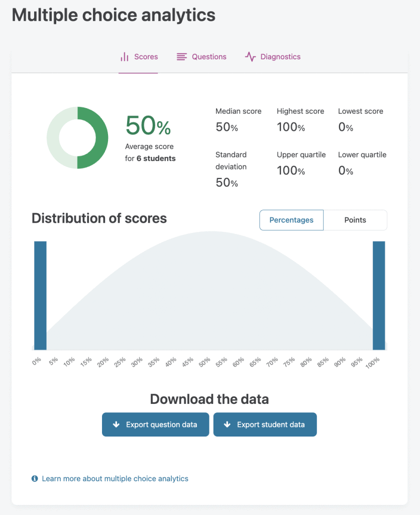
Task: Click the list icon next to Questions
Action: 181,56
